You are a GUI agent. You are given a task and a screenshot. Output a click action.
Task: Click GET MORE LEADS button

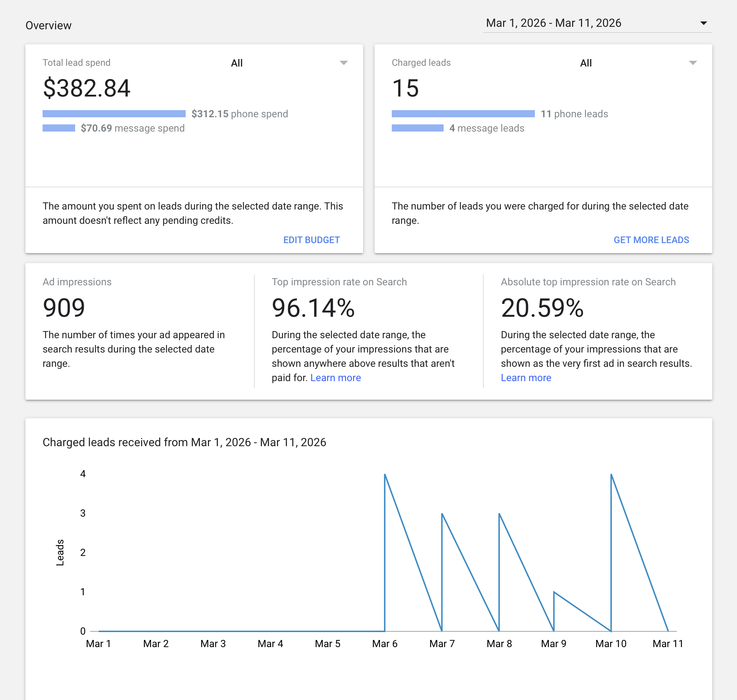(x=651, y=240)
